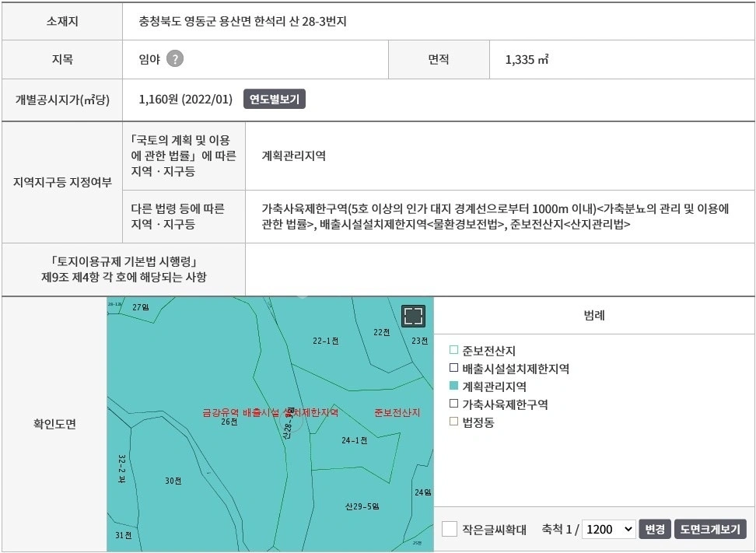Viewport: 756px width, 553px height.
Task: Open the fullscreen map expand icon
Action: coord(413,317)
